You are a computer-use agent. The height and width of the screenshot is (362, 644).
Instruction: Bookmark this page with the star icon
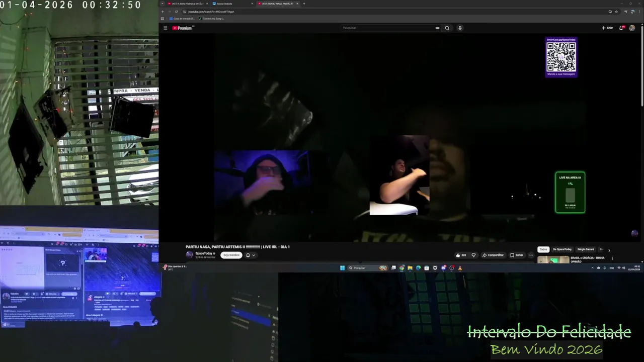(x=616, y=12)
